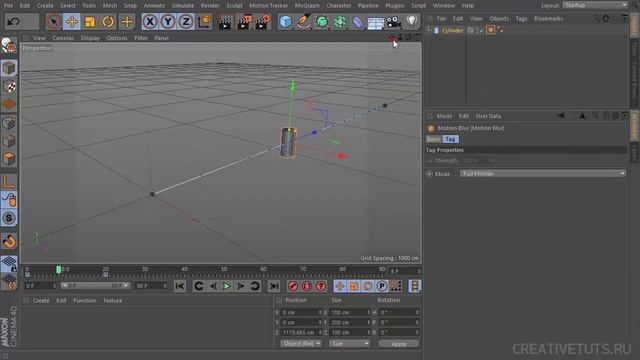Select Polygons mode icon
This screenshot has height=360, width=640.
coord(9,158)
